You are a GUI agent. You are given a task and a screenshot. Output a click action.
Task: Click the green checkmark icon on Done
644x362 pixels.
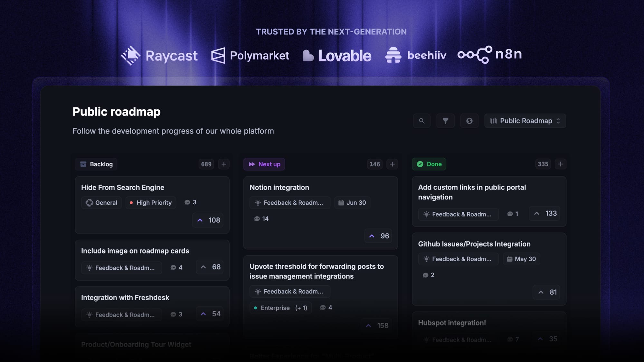(420, 164)
